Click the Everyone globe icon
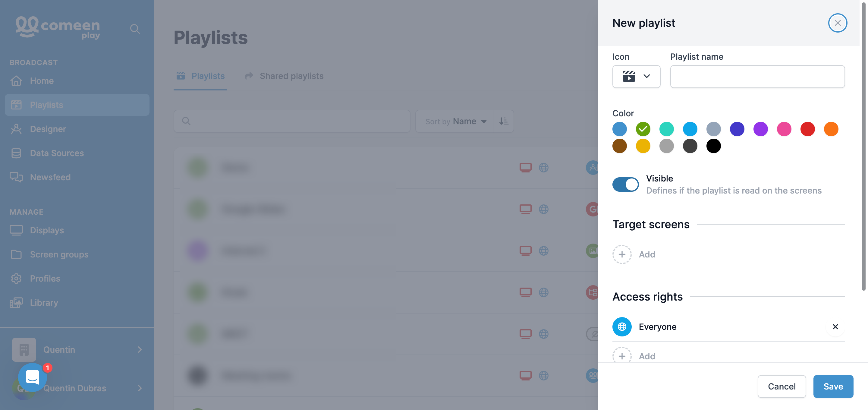This screenshot has height=410, width=868. tap(622, 326)
